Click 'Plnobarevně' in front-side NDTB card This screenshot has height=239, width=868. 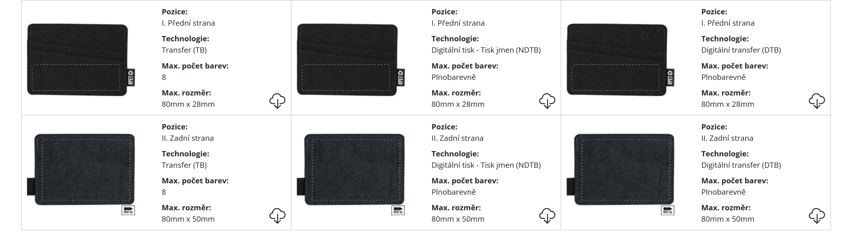tap(454, 77)
